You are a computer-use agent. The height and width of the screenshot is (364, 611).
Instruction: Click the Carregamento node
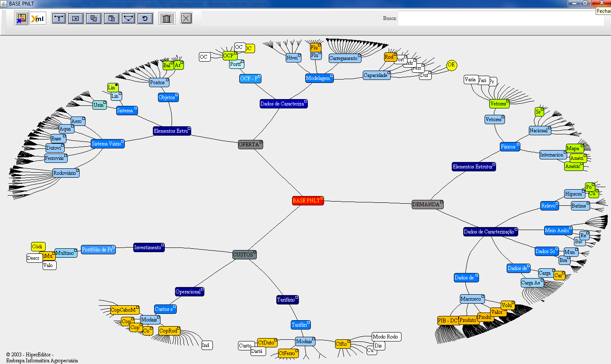click(x=345, y=58)
